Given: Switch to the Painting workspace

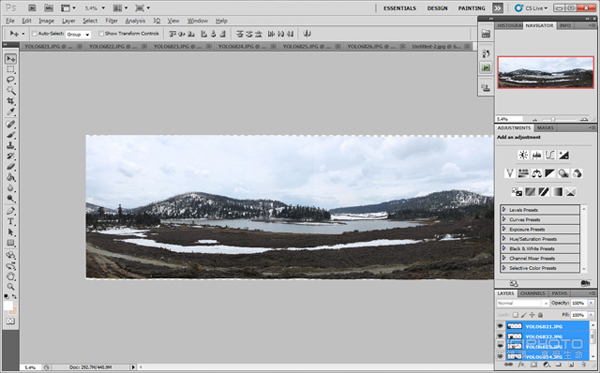Looking at the screenshot, I should point(471,8).
